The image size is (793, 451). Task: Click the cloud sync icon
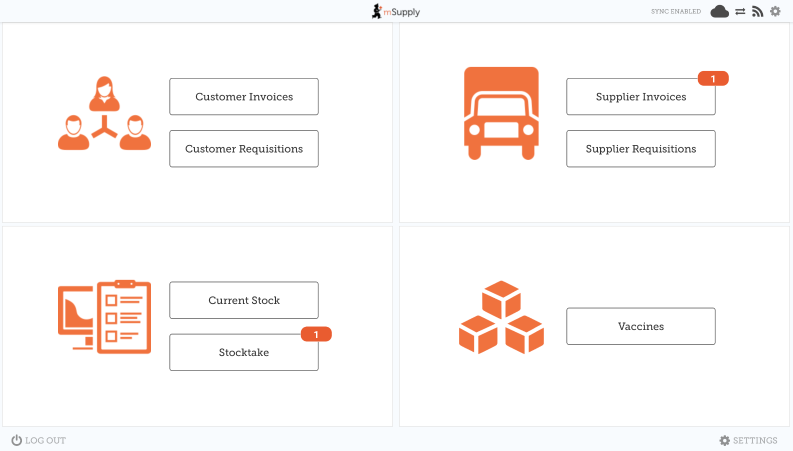tap(720, 11)
